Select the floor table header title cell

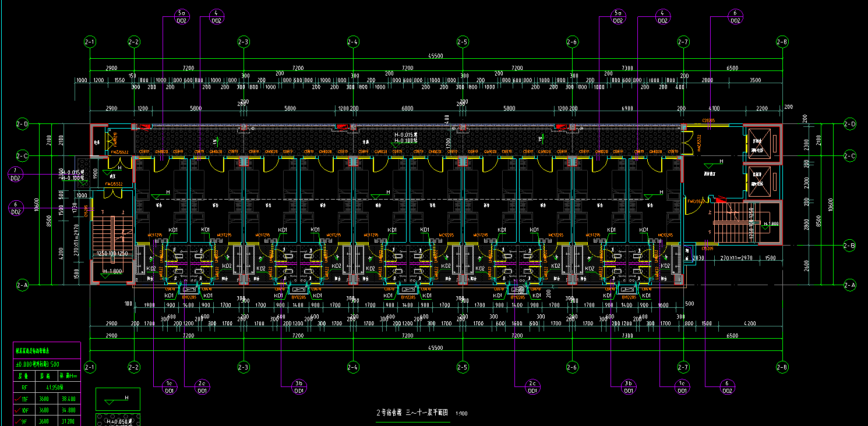pyautogui.click(x=47, y=351)
